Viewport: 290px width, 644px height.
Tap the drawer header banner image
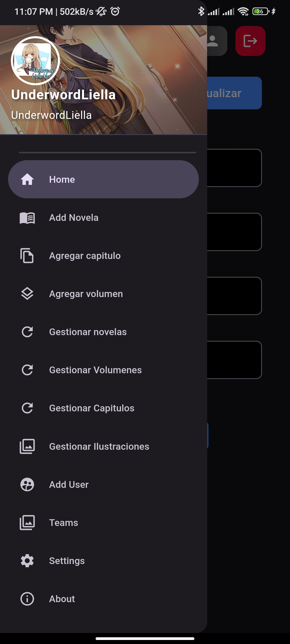tap(103, 80)
